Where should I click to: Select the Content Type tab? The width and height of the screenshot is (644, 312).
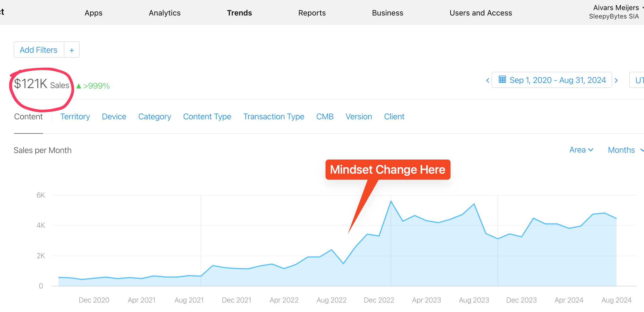click(207, 117)
